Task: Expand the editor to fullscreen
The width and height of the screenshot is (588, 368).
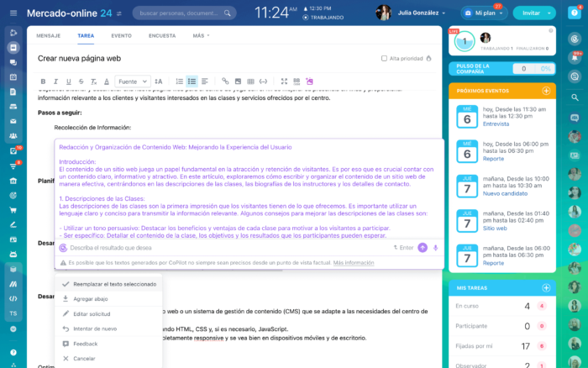Action: click(x=284, y=81)
